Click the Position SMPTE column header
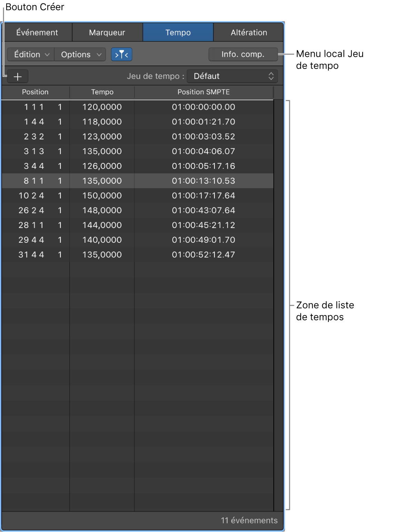This screenshot has width=406, height=532. coord(203,92)
